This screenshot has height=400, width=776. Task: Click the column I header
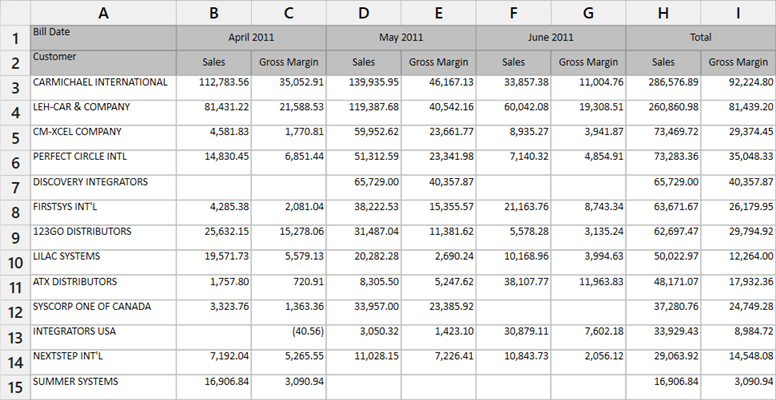tap(738, 12)
